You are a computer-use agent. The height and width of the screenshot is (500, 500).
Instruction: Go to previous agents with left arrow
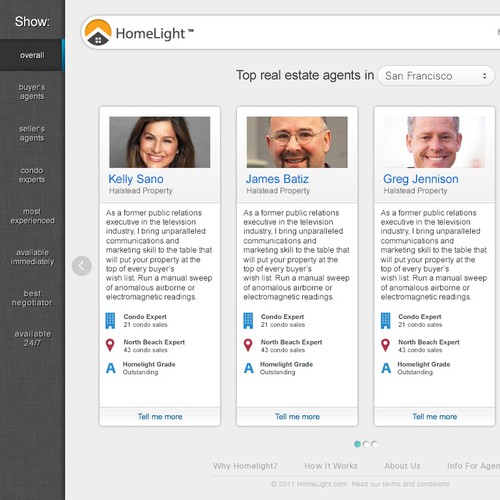click(82, 266)
